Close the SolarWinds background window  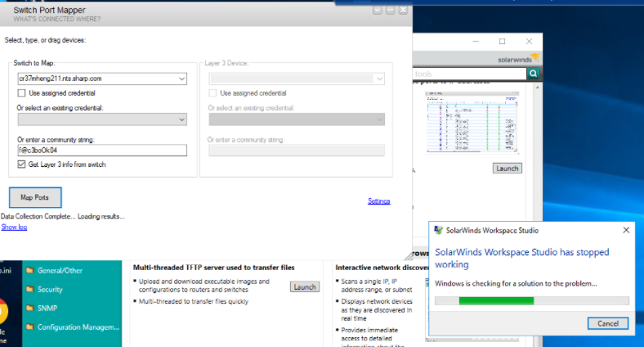point(529,42)
